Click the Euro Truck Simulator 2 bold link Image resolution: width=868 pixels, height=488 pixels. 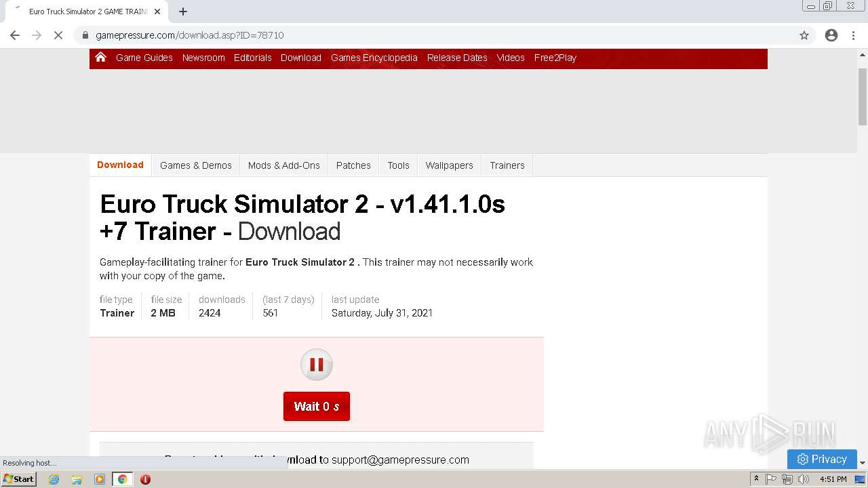point(300,262)
